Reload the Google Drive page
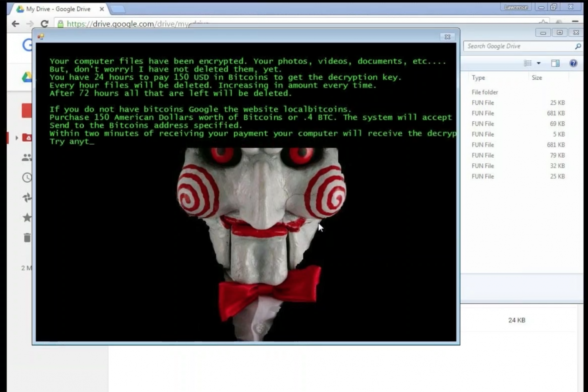Viewport: 588px width, 392px height. click(44, 24)
